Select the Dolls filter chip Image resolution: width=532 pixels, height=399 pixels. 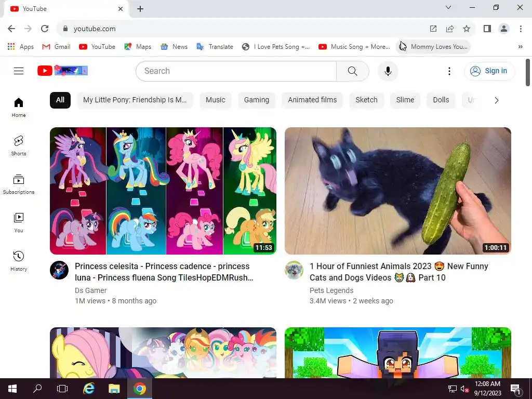click(x=441, y=100)
